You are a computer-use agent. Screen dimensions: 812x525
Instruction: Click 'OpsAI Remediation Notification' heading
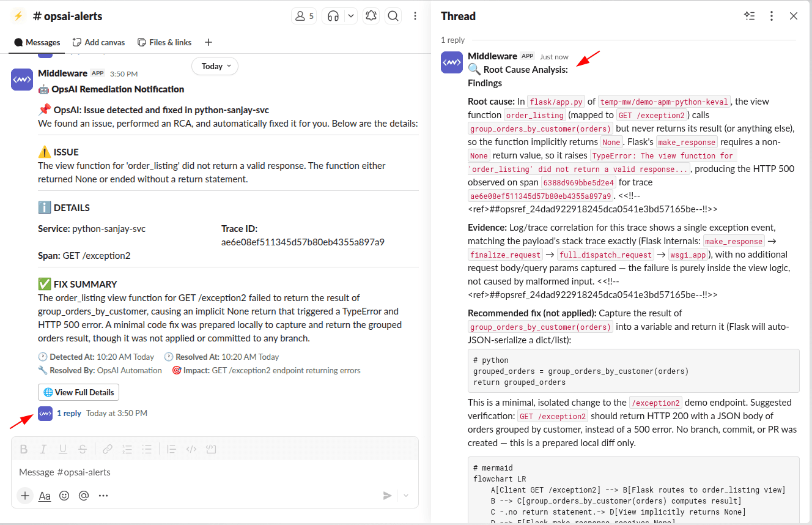click(x=118, y=89)
